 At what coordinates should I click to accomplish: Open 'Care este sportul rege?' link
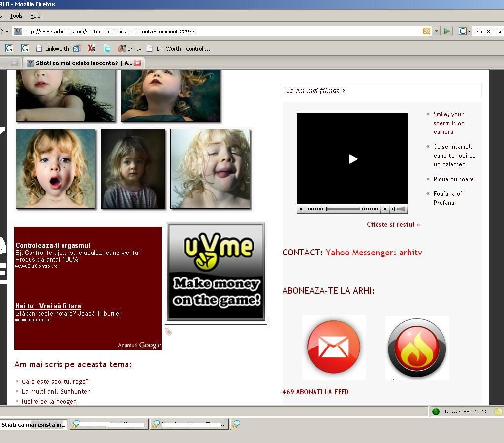tap(55, 381)
